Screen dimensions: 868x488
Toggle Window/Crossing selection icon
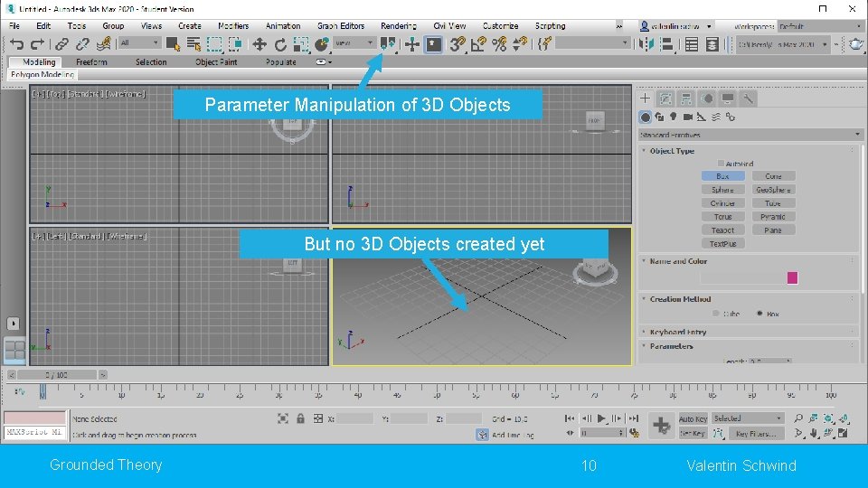click(235, 44)
